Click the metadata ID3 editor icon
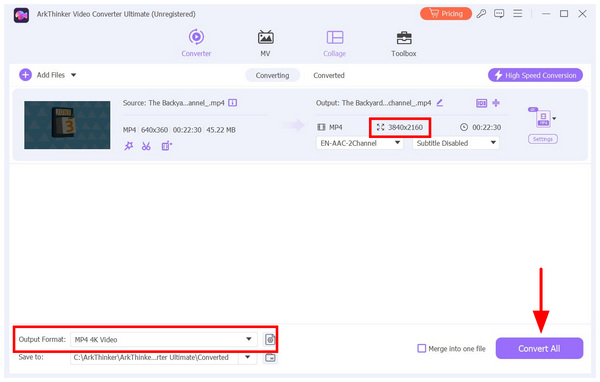This screenshot has height=382, width=600. [481, 103]
